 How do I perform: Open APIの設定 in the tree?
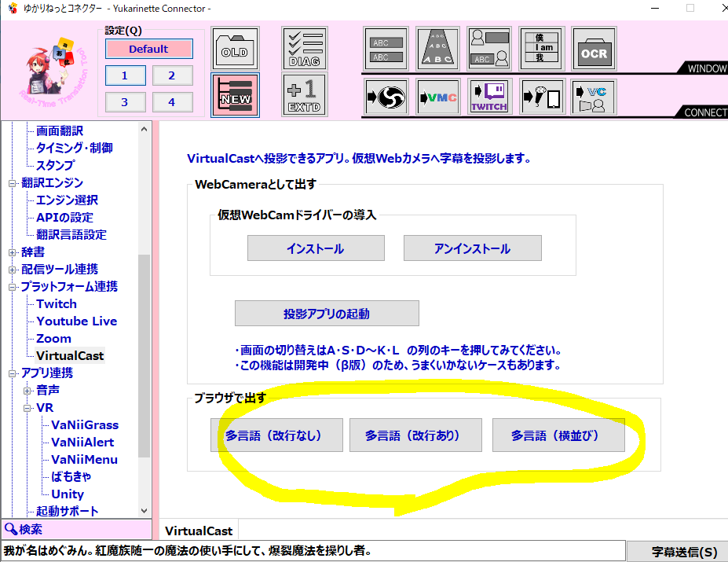pos(65,218)
